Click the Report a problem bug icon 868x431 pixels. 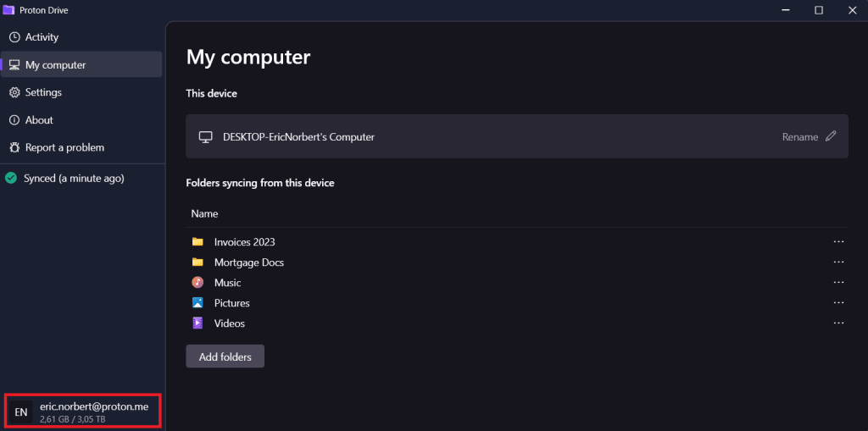tap(14, 147)
